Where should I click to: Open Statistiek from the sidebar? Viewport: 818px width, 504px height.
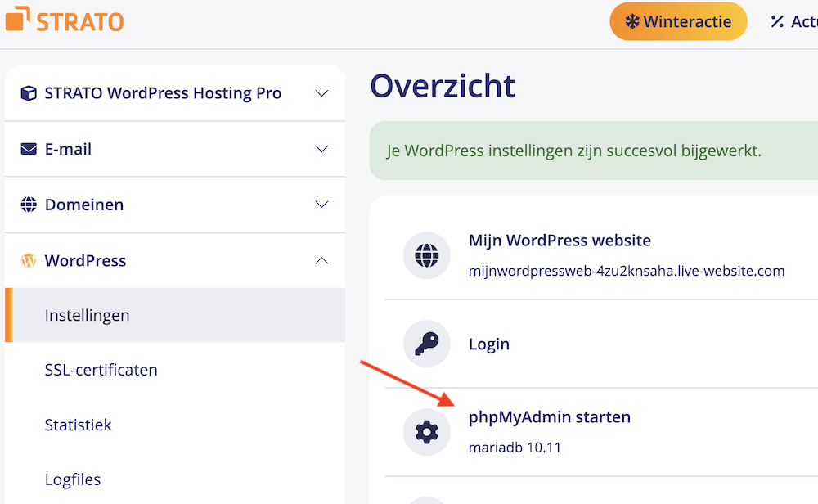(78, 425)
